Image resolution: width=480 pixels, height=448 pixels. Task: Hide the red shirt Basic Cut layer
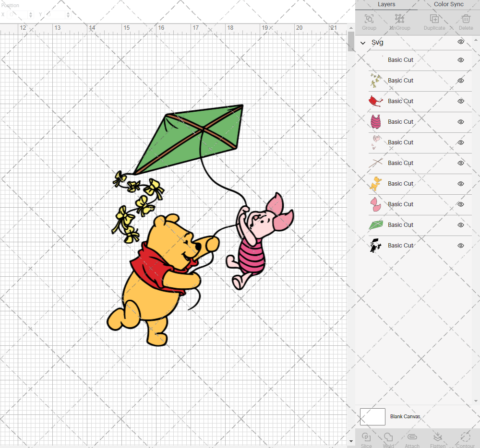point(461,101)
